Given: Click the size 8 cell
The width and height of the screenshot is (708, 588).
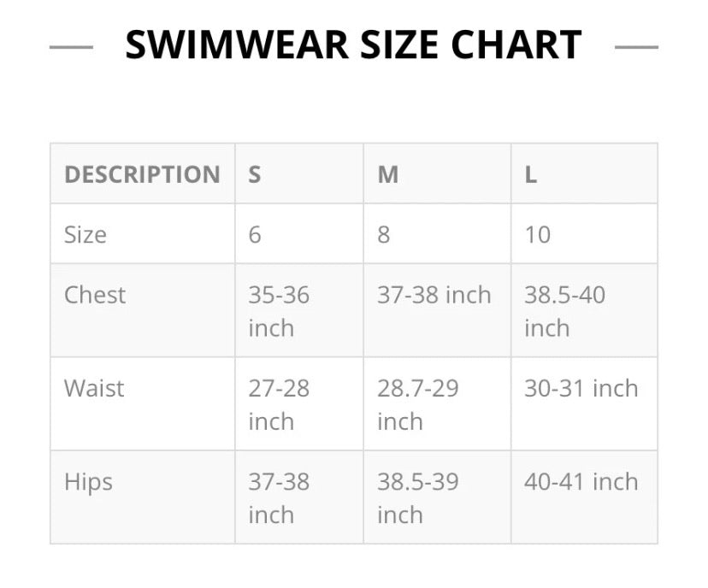Looking at the screenshot, I should click(384, 234).
